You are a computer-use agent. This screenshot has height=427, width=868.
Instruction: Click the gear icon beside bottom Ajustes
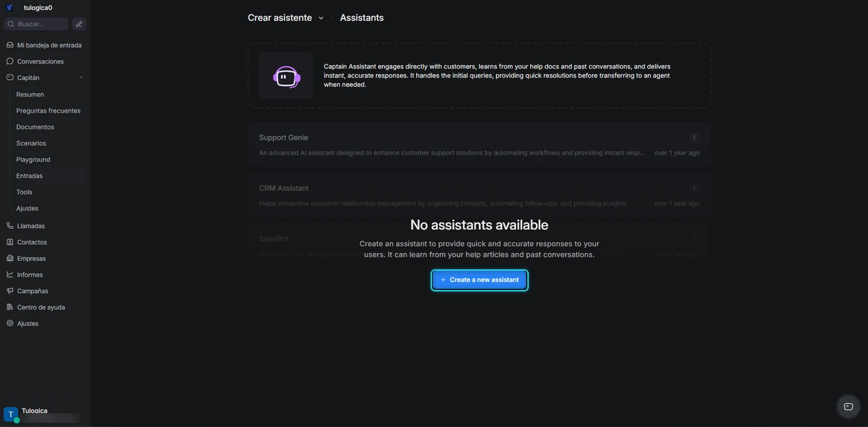coord(10,324)
